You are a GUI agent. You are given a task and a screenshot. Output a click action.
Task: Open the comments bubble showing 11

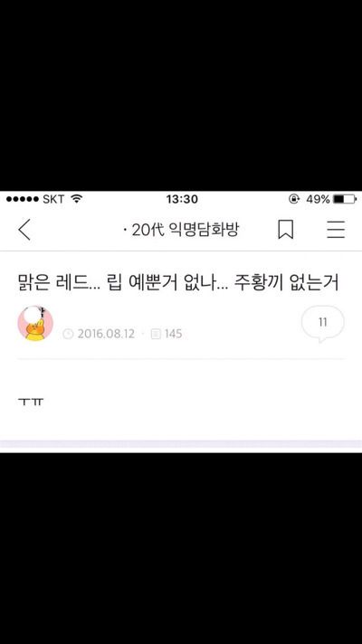(x=323, y=323)
